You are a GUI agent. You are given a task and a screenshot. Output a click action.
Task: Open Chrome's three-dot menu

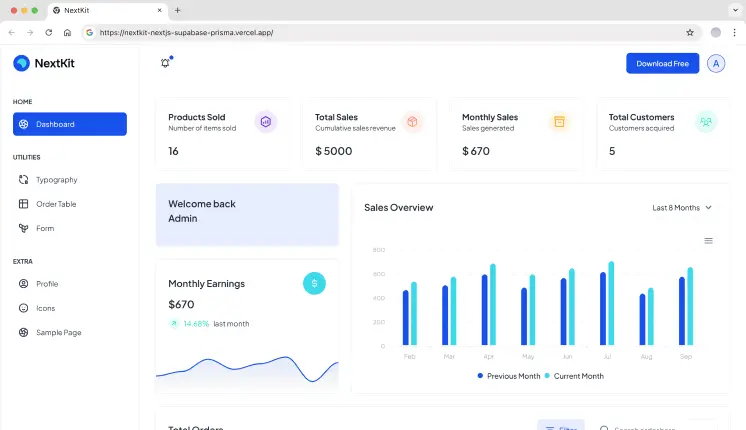[x=734, y=32]
